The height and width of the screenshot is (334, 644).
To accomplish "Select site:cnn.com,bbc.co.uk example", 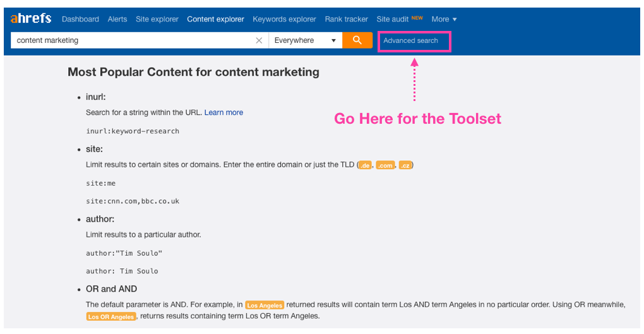I will pyautogui.click(x=132, y=201).
